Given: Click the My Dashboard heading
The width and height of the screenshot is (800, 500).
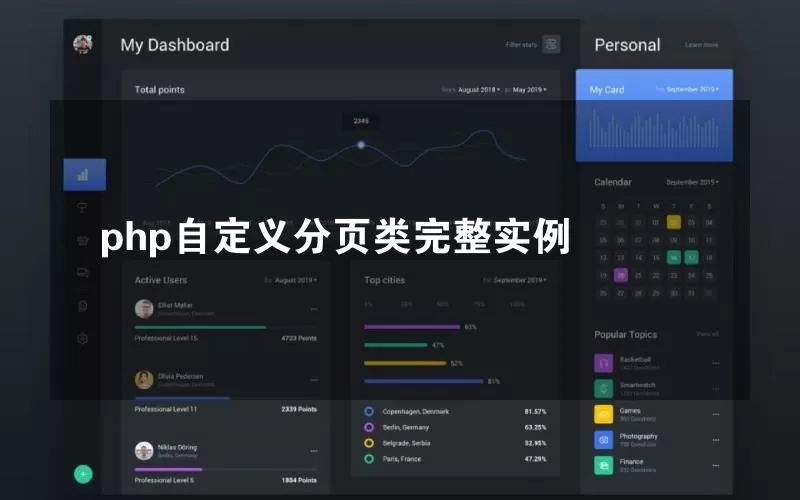Looking at the screenshot, I should click(x=175, y=45).
